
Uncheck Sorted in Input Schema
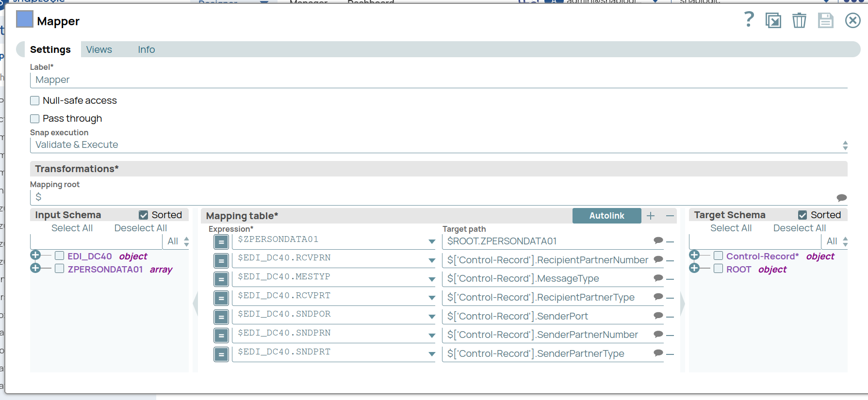(x=144, y=215)
